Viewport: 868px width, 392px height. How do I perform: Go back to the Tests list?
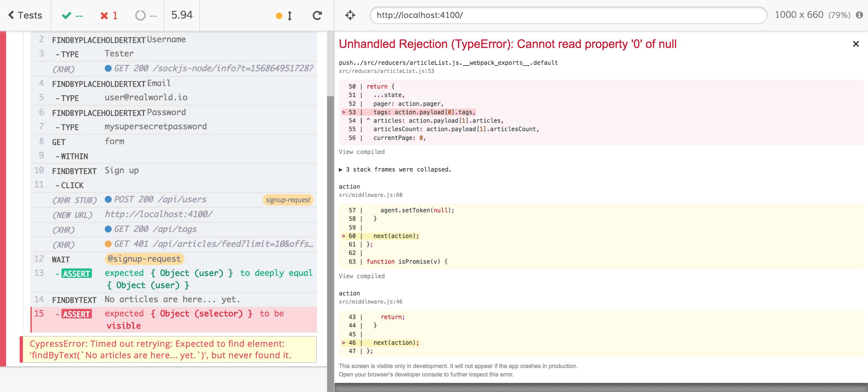[x=25, y=15]
